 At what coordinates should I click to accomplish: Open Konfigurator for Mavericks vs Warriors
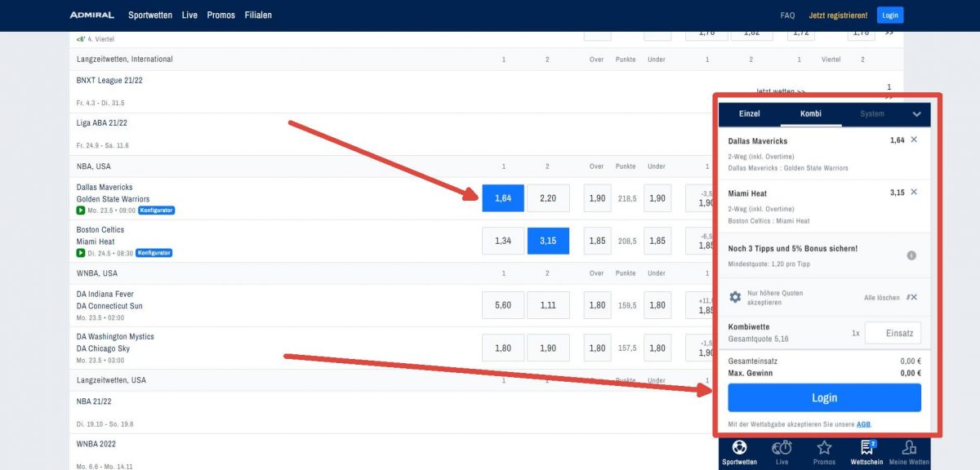click(157, 211)
